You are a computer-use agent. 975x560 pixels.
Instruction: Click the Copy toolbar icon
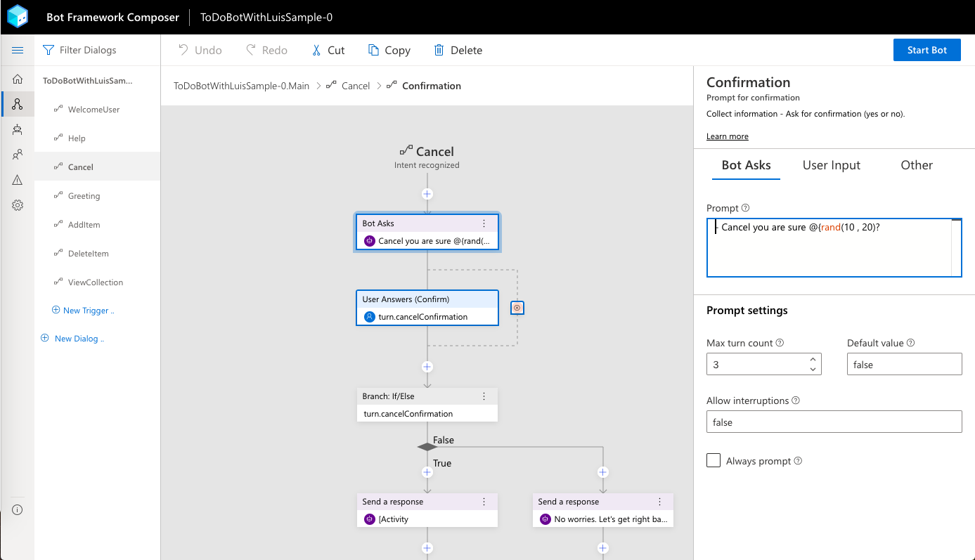pyautogui.click(x=373, y=50)
